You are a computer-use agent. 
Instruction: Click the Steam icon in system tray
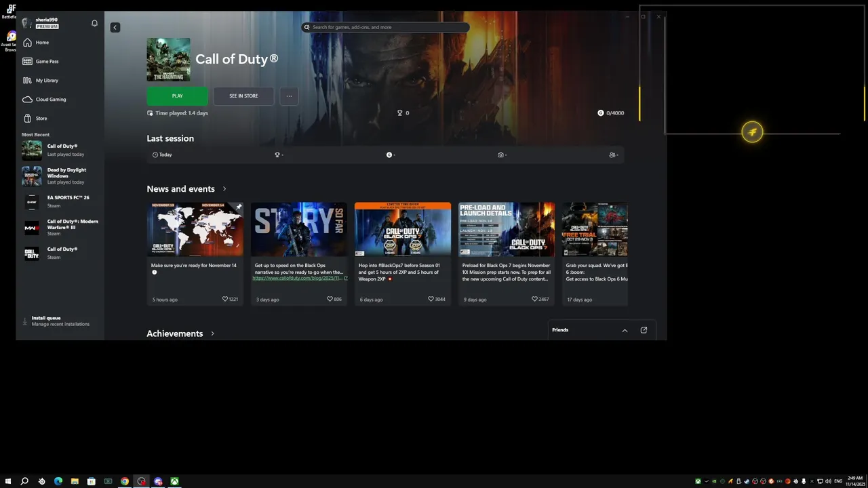click(747, 481)
